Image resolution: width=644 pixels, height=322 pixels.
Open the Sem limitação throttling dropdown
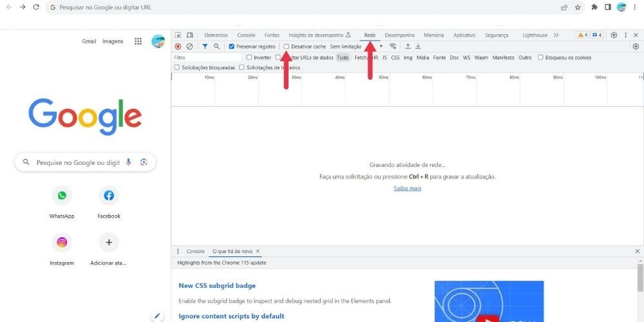click(x=356, y=46)
